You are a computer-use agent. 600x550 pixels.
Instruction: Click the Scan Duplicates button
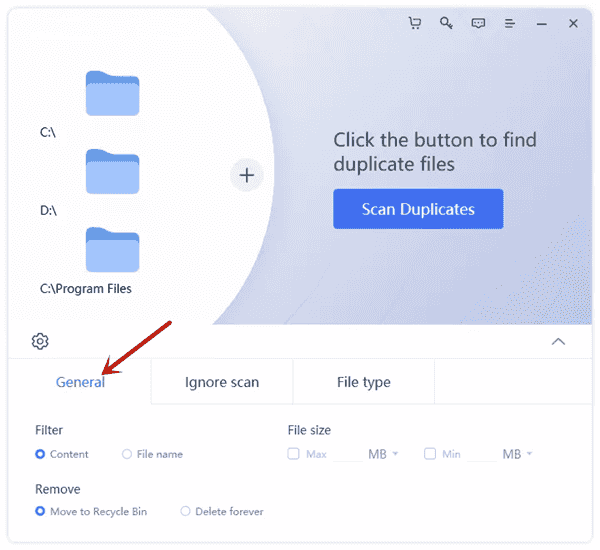(x=418, y=209)
